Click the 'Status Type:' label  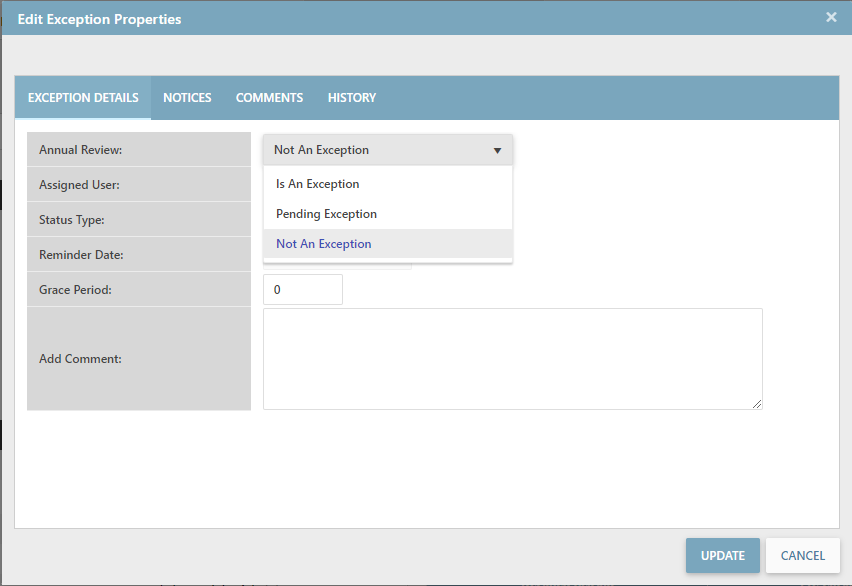point(72,220)
